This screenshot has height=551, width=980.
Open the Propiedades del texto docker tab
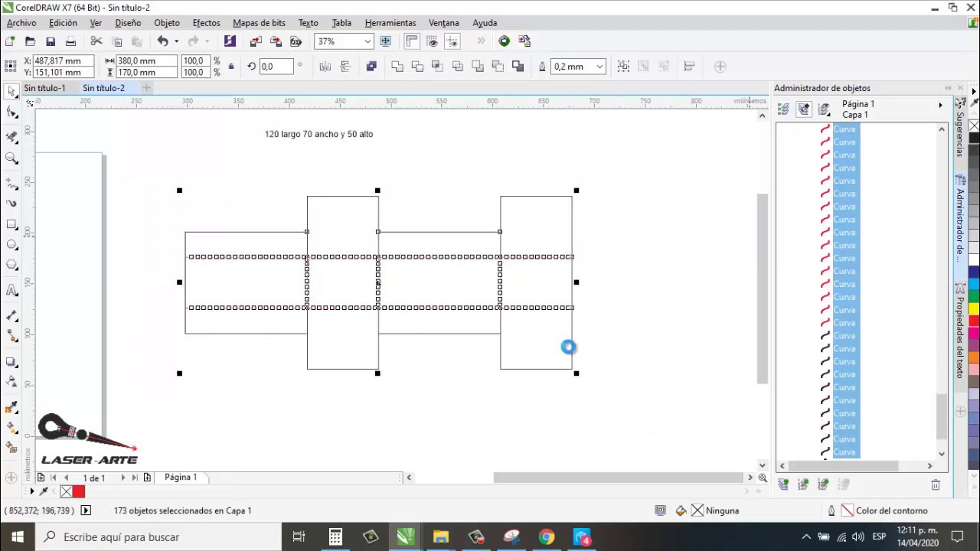point(960,331)
